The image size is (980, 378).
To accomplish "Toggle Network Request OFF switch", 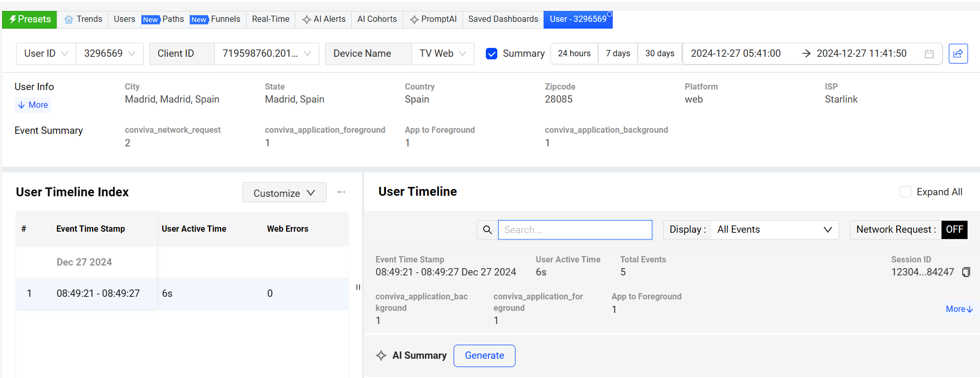I will pyautogui.click(x=954, y=230).
